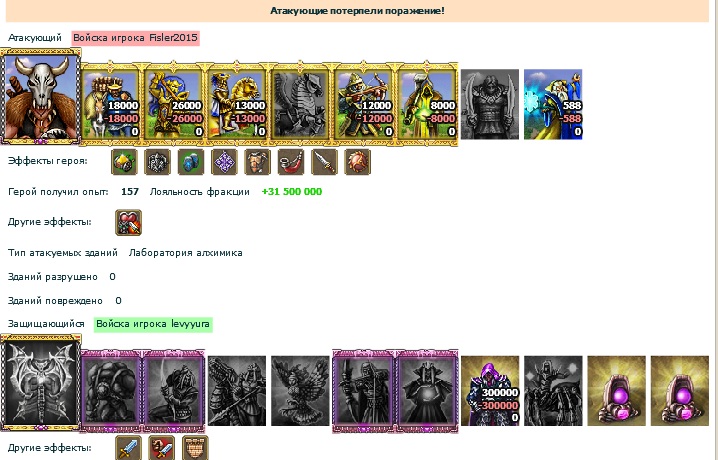
Task: Select the golden cavalry unit showing 13000
Action: coord(237,104)
